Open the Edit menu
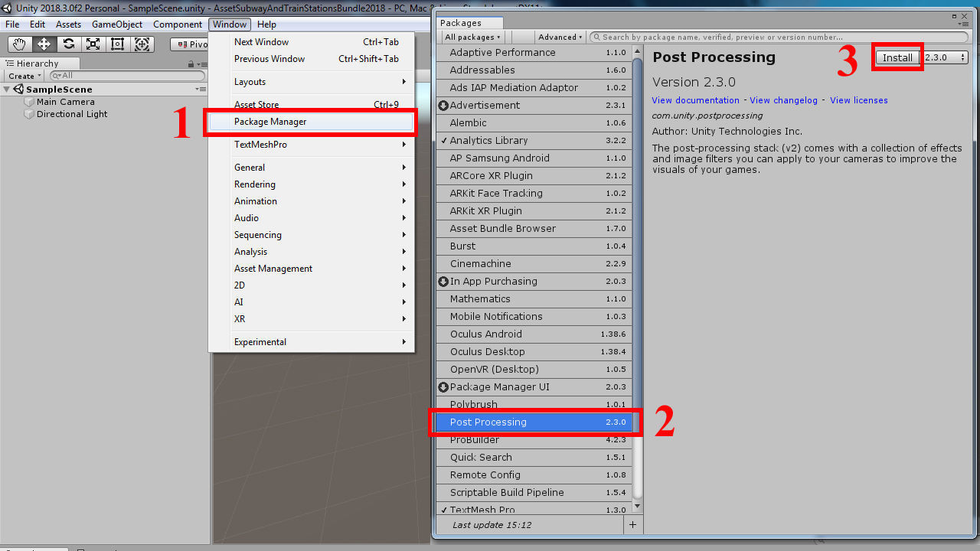Screen dimensions: 980x551 click(x=38, y=24)
